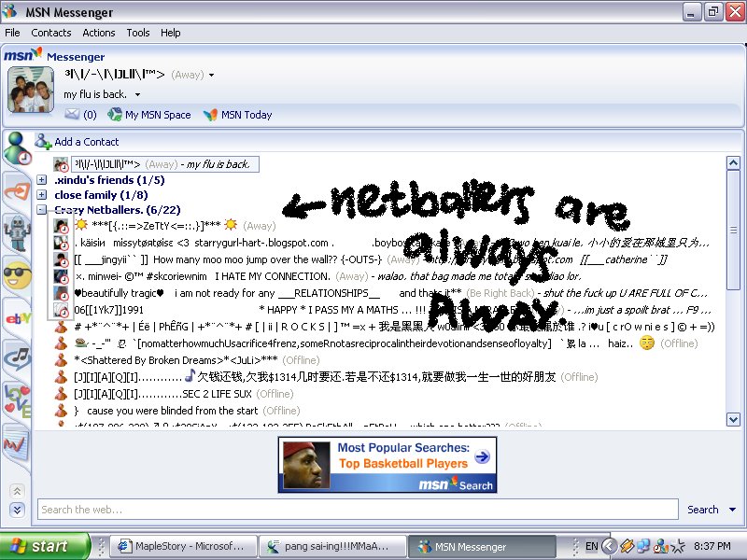Screen dimensions: 747x560
Task: Click the MSN Today butterfly icon
Action: [x=210, y=115]
